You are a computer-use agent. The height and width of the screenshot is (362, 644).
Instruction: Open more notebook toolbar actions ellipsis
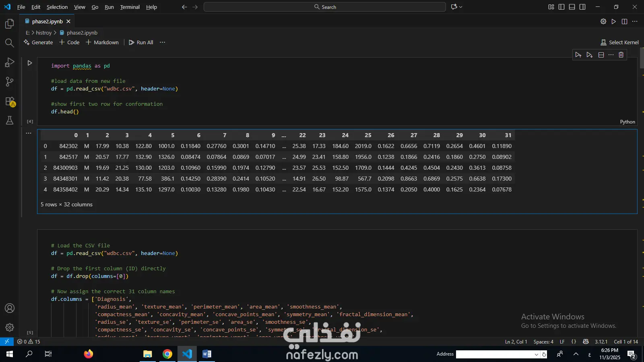click(162, 42)
